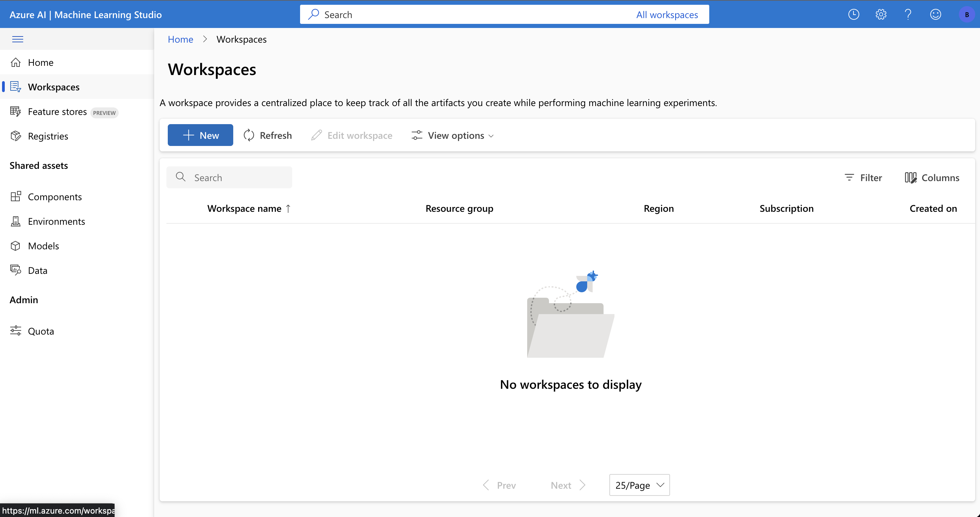Click New workspace button
980x517 pixels.
coord(200,135)
